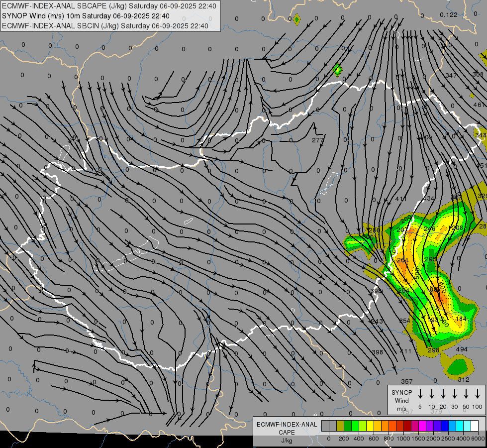This screenshot has width=487, height=448.
Task: Click the map value 298
Action: pyautogui.click(x=433, y=350)
